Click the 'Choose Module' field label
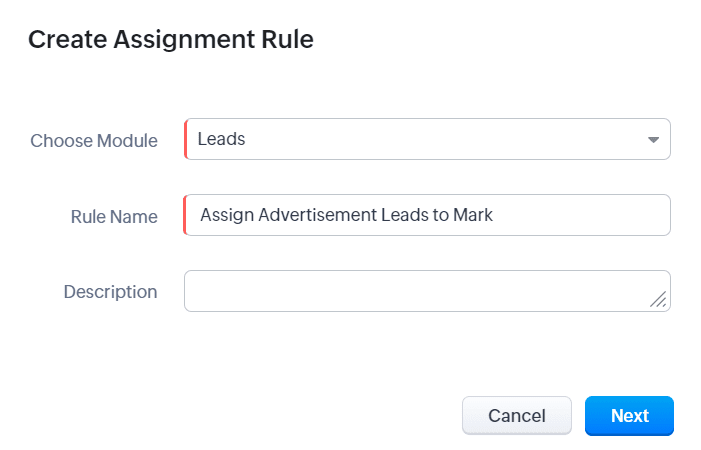Image resolution: width=701 pixels, height=450 pixels. (94, 141)
